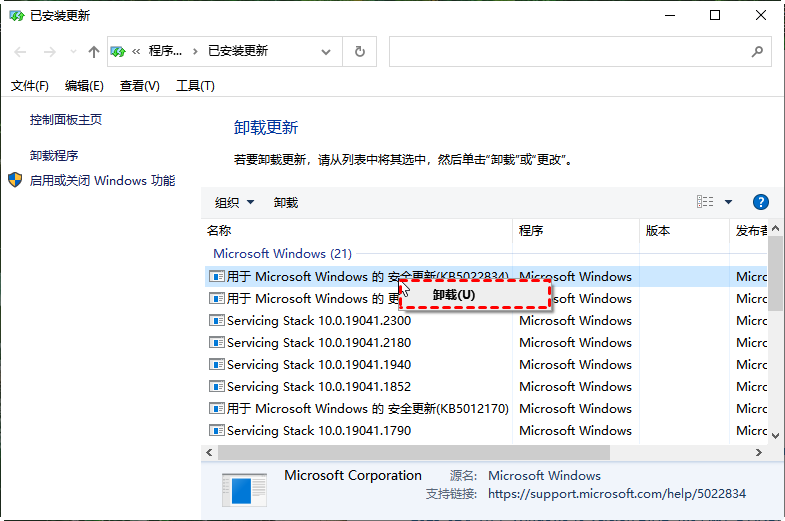The width and height of the screenshot is (785, 521).
Task: Click vertical scrollbar down arrow
Action: (775, 436)
